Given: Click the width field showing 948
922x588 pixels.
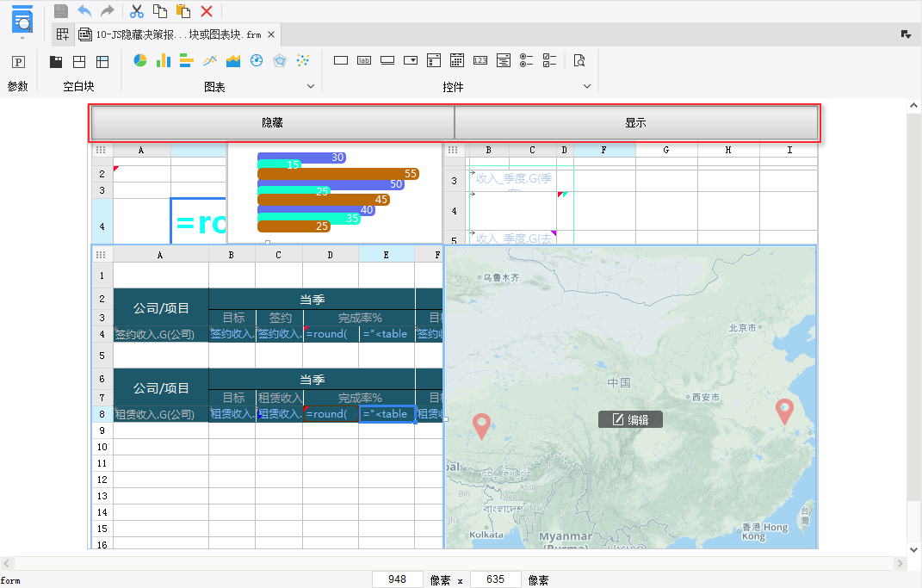Looking at the screenshot, I should (397, 579).
